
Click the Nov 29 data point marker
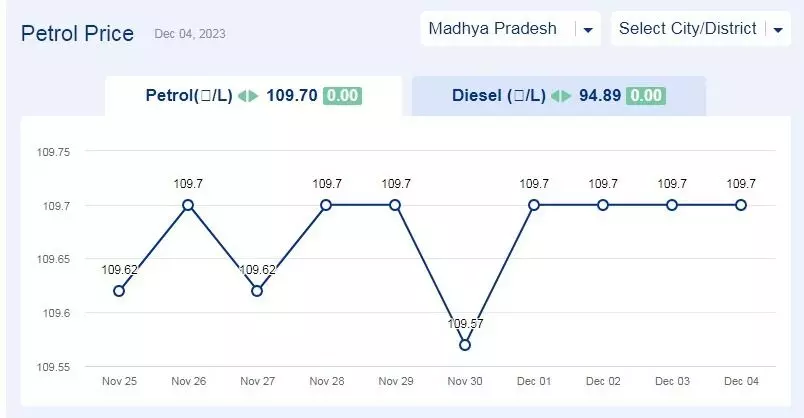395,205
